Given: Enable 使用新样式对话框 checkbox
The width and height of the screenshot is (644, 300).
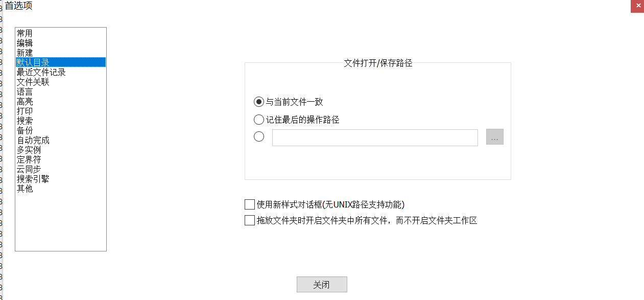Looking at the screenshot, I should click(250, 205).
